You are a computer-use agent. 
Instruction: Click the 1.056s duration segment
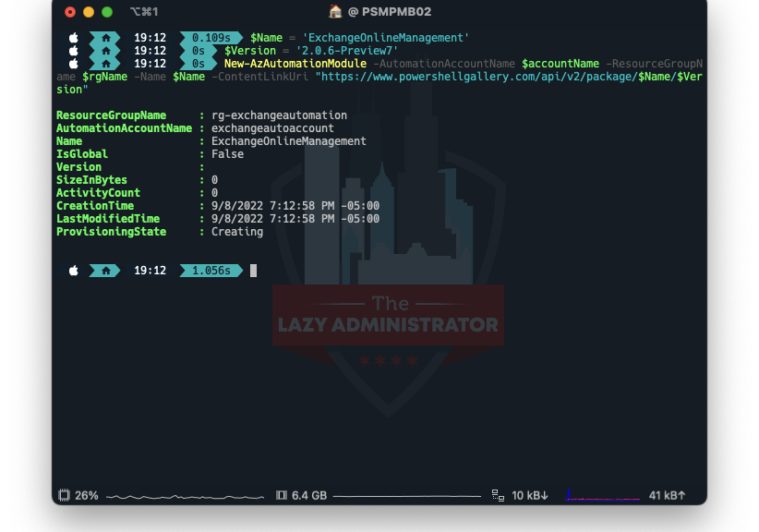211,271
